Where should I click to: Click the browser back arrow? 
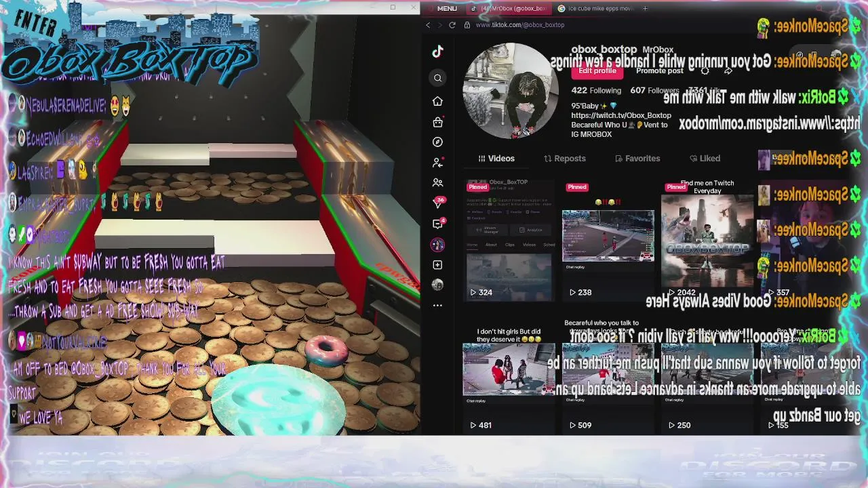tap(428, 25)
